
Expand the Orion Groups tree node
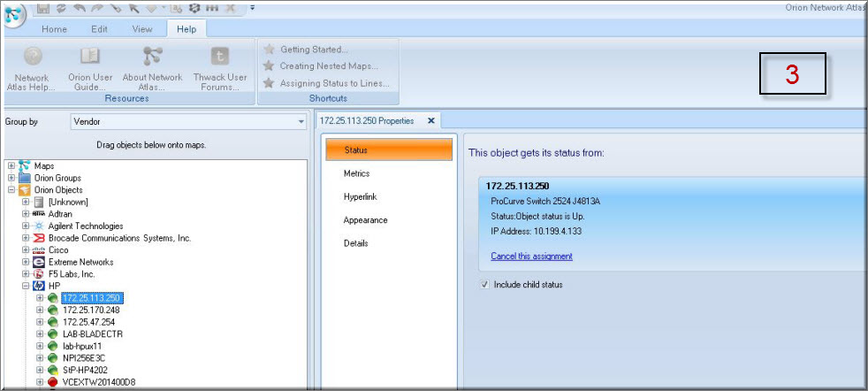pos(11,178)
